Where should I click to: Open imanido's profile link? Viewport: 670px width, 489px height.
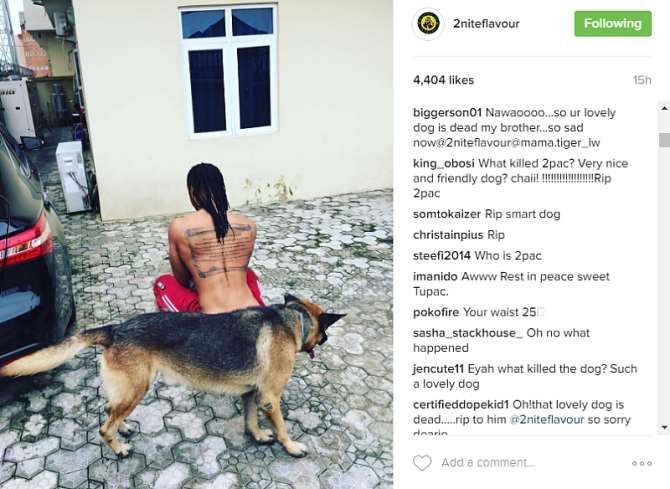click(x=435, y=277)
